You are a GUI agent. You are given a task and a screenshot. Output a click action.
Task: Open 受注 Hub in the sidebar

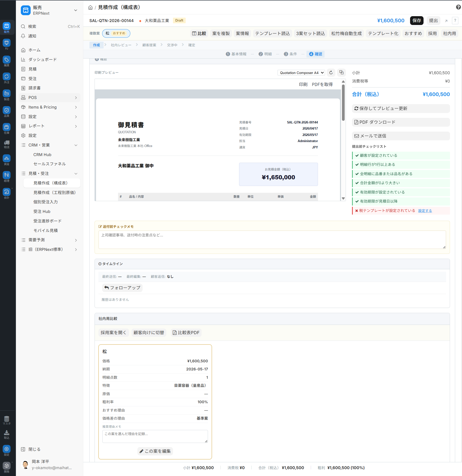click(42, 211)
